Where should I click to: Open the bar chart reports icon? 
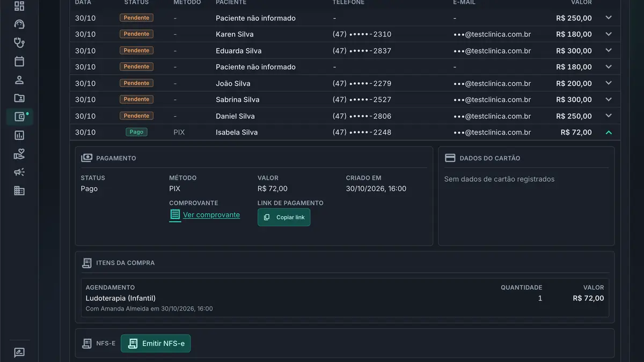pyautogui.click(x=19, y=135)
